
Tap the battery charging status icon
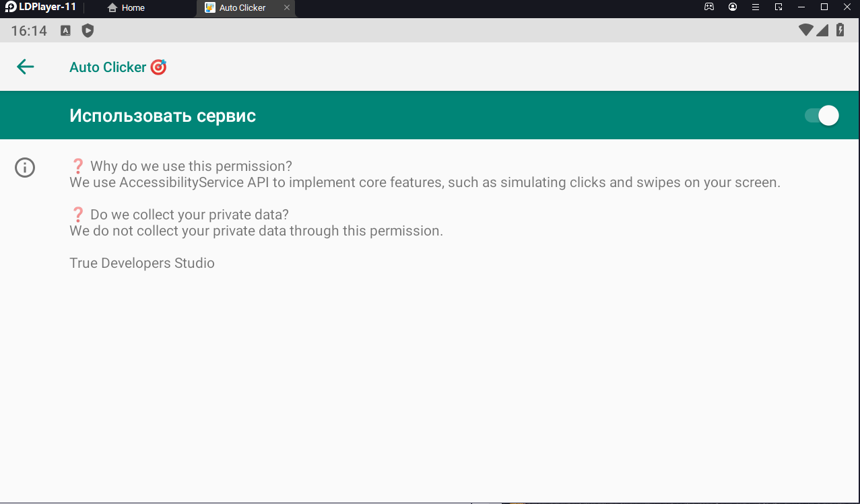840,30
